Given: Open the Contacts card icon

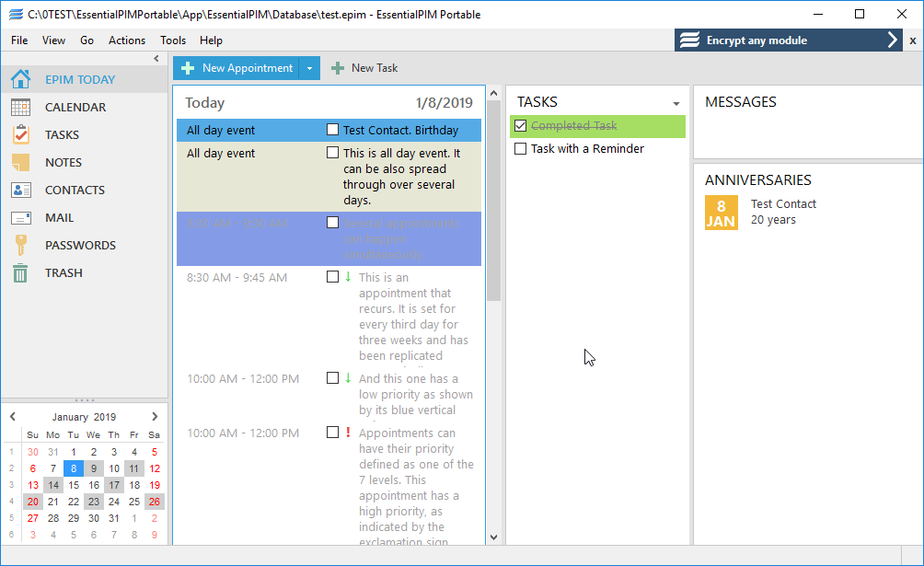Looking at the screenshot, I should click(20, 190).
